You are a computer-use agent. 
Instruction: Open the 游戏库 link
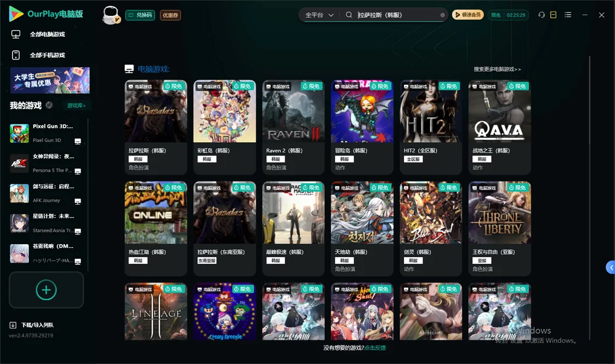pyautogui.click(x=76, y=106)
